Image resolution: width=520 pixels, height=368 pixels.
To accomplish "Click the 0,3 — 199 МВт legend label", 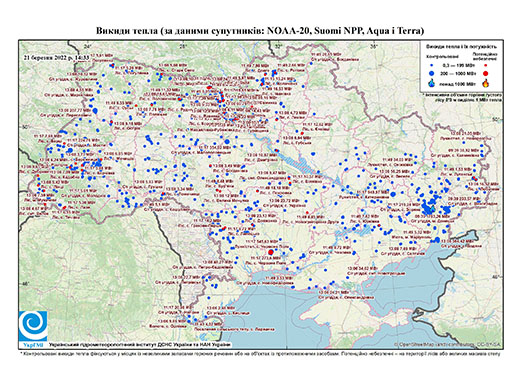I will (458, 65).
